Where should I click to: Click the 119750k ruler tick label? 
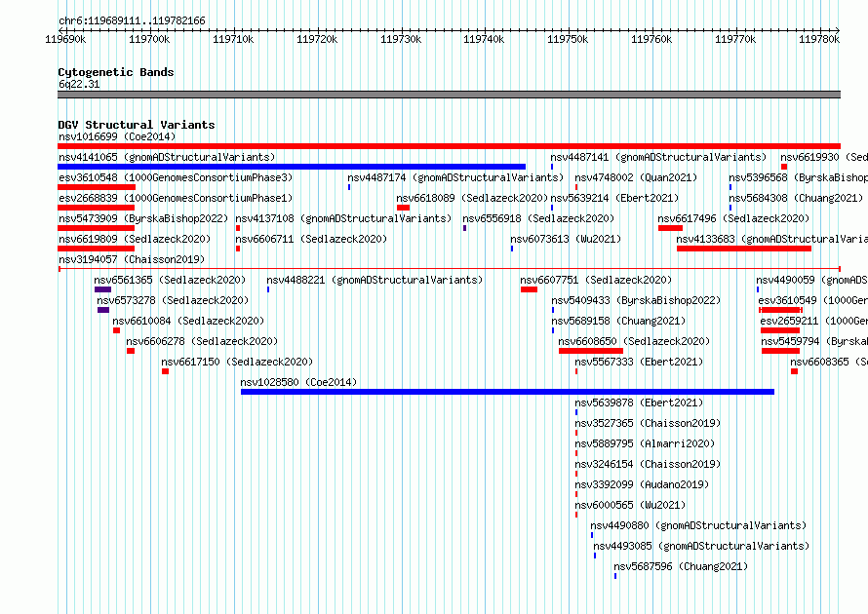[x=568, y=39]
